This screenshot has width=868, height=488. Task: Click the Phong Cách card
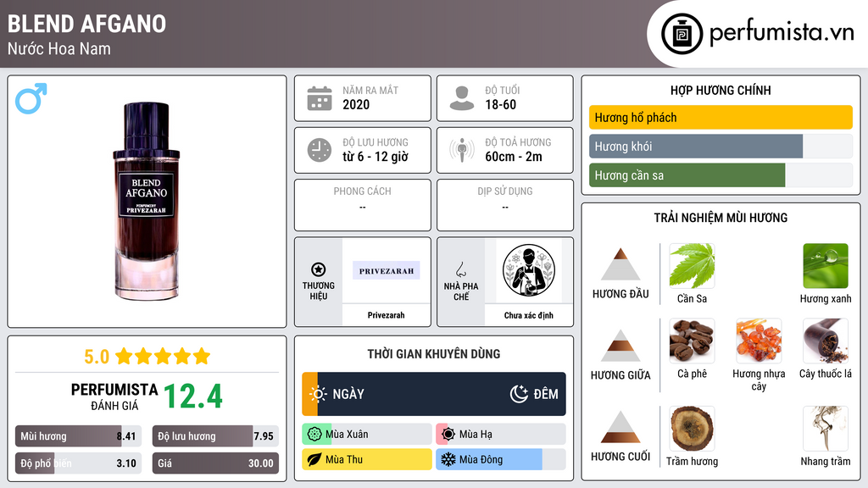(x=363, y=205)
